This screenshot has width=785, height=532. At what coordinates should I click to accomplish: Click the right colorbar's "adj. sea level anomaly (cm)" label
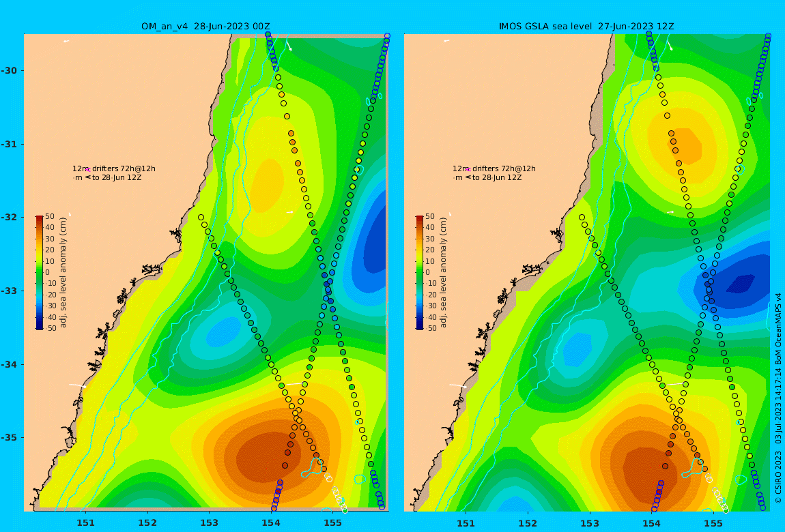coord(443,273)
